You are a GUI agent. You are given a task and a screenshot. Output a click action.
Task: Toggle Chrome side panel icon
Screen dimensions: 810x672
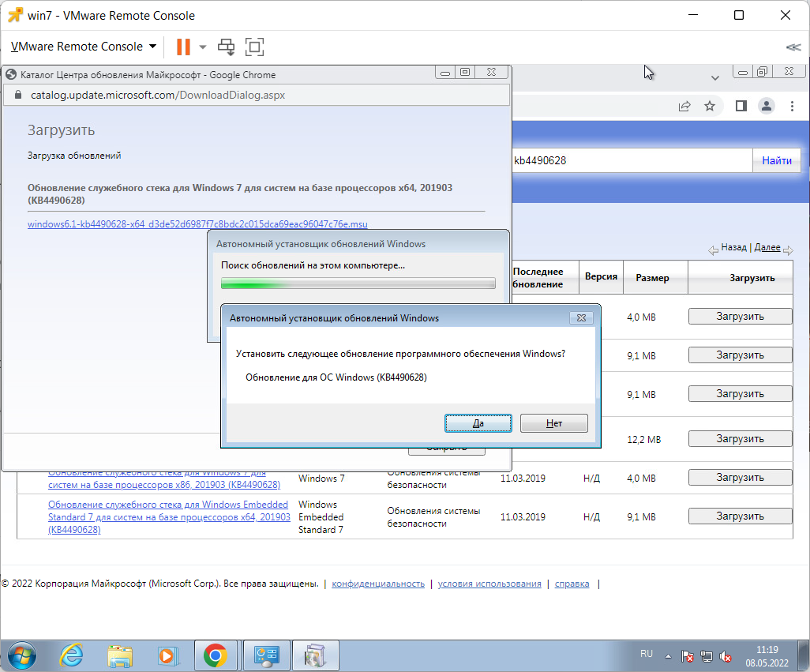(741, 107)
